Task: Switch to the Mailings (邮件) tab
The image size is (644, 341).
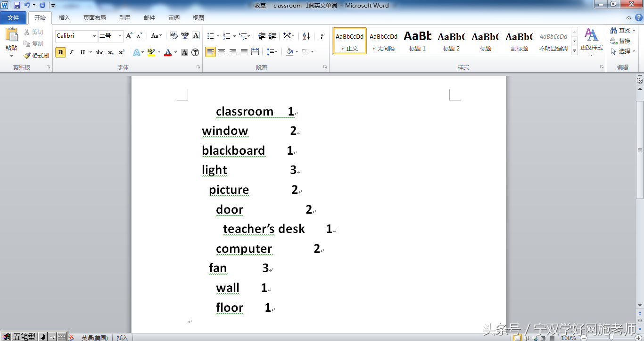Action: [149, 17]
